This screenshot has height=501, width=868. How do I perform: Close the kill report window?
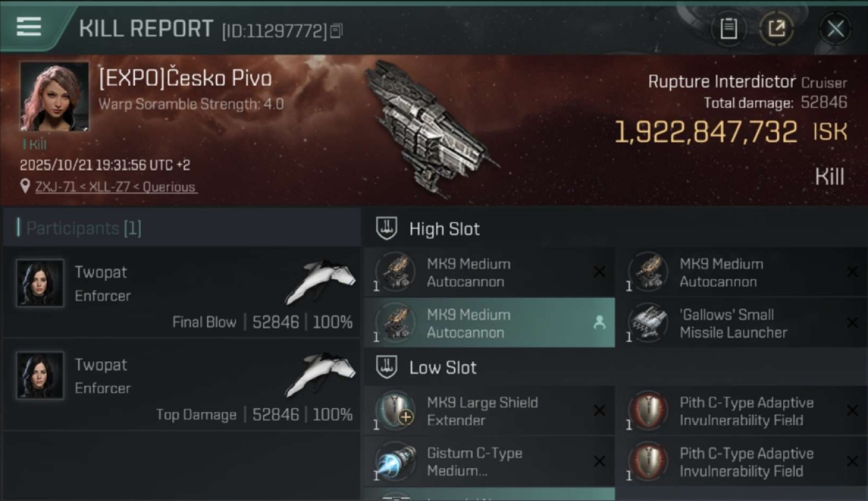click(x=835, y=29)
